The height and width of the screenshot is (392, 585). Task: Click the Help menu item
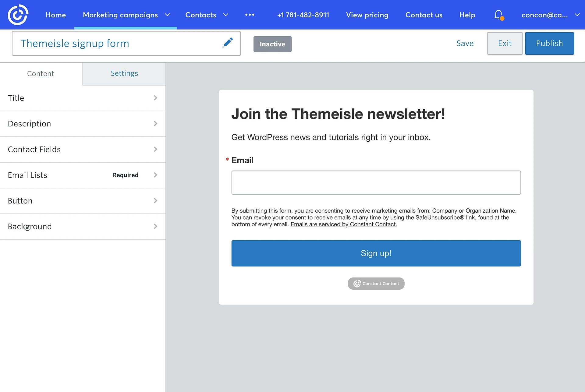click(x=467, y=14)
